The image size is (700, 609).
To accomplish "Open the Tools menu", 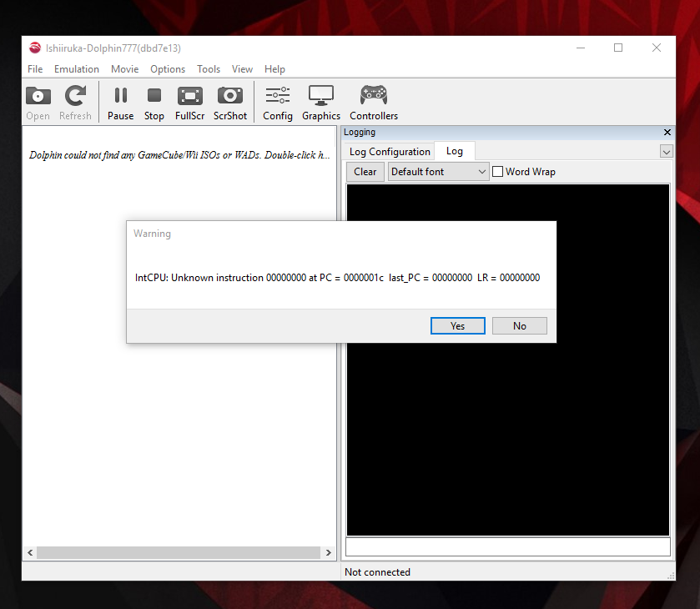I will tap(209, 69).
